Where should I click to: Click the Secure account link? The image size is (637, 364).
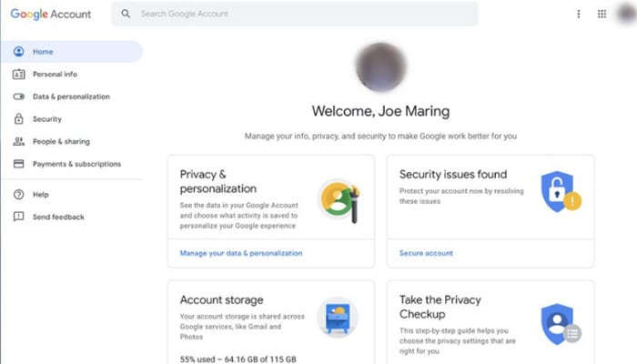[426, 253]
